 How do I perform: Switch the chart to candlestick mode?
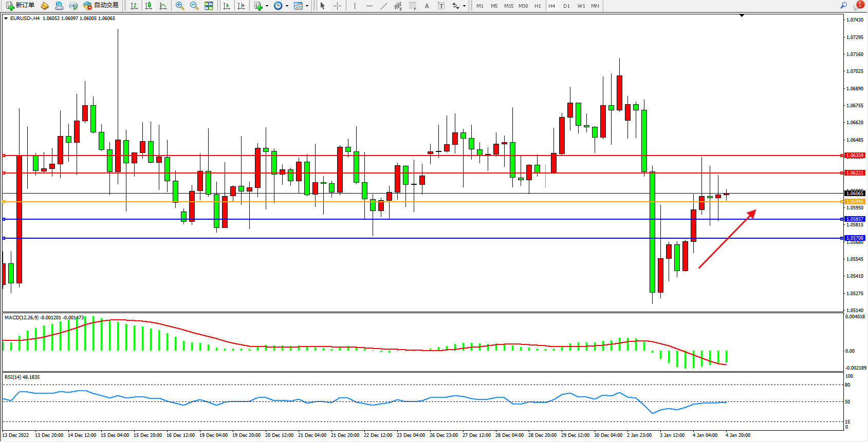point(149,6)
